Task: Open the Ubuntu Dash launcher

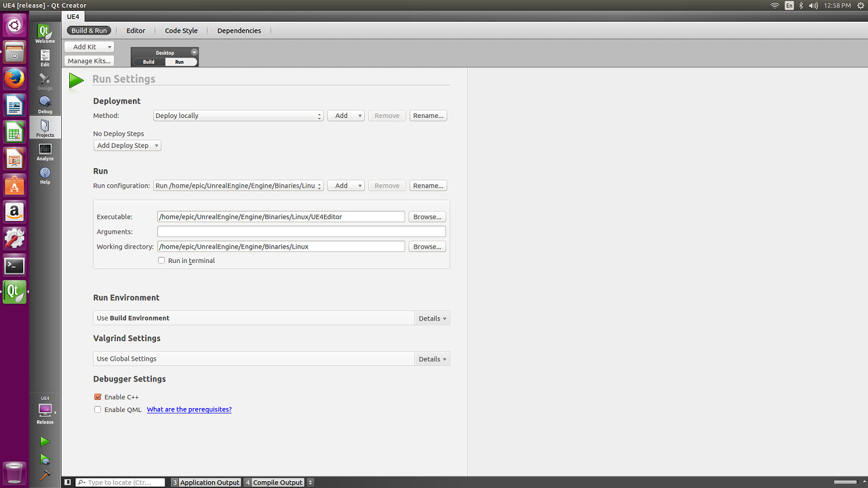Action: click(14, 26)
